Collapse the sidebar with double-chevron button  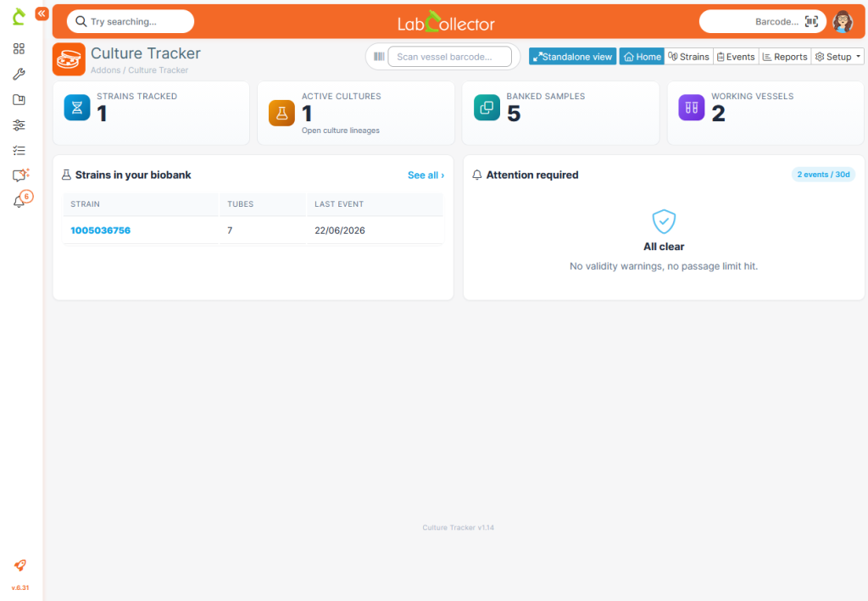click(x=42, y=14)
